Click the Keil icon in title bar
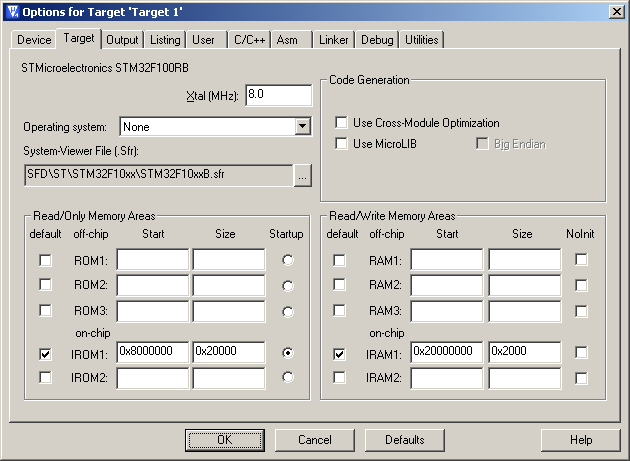This screenshot has width=630, height=461. click(13, 12)
